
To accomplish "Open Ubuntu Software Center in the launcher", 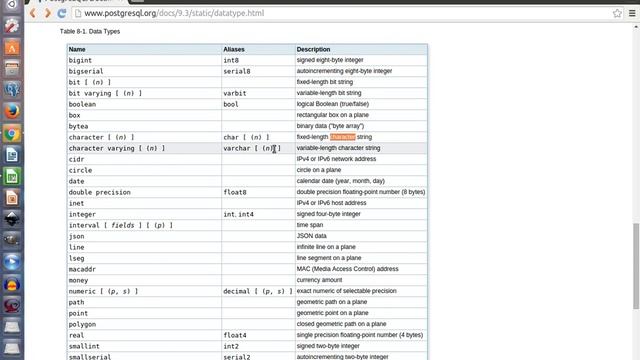I will (11, 47).
